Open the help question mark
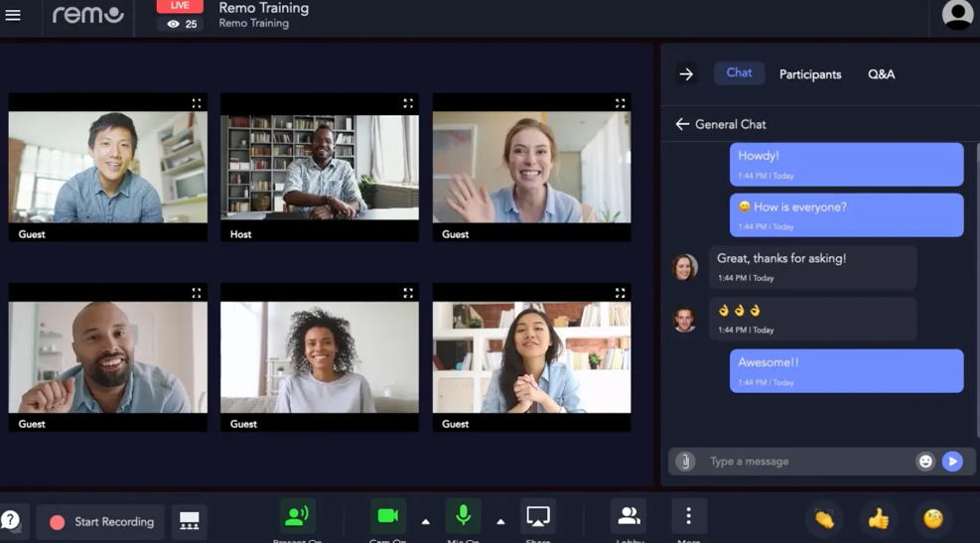This screenshot has width=980, height=543. [x=11, y=520]
